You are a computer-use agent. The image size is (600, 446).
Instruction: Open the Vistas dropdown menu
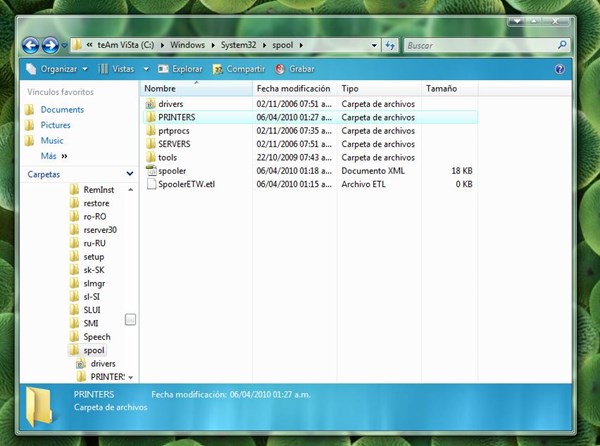pos(124,69)
